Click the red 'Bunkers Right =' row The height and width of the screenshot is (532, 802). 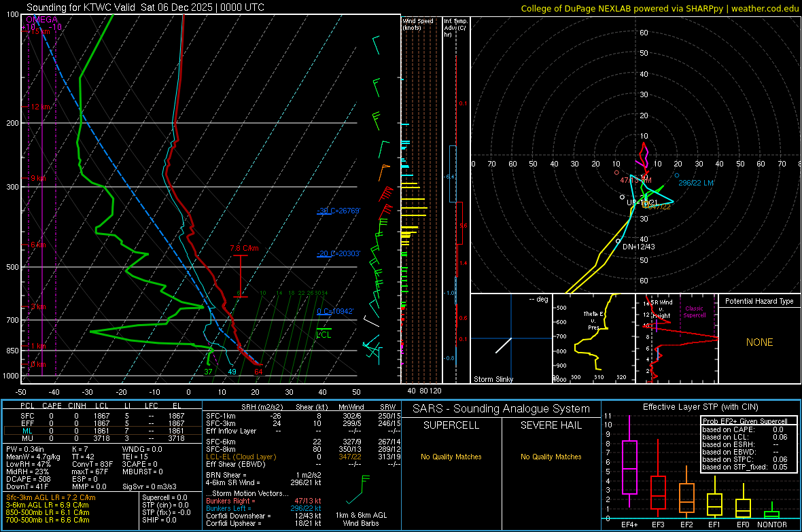(x=264, y=501)
